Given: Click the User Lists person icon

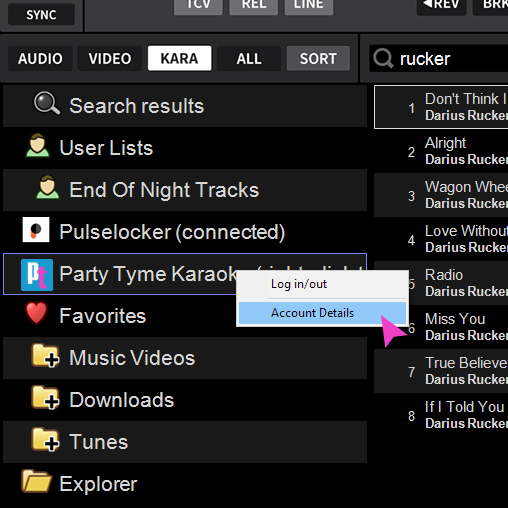Looking at the screenshot, I should (38, 145).
